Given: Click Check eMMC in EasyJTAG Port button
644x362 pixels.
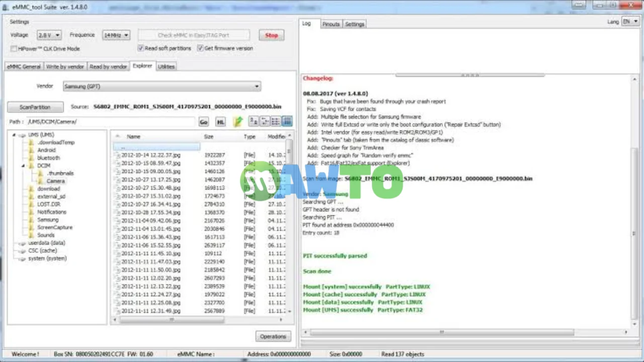Looking at the screenshot, I should click(194, 35).
